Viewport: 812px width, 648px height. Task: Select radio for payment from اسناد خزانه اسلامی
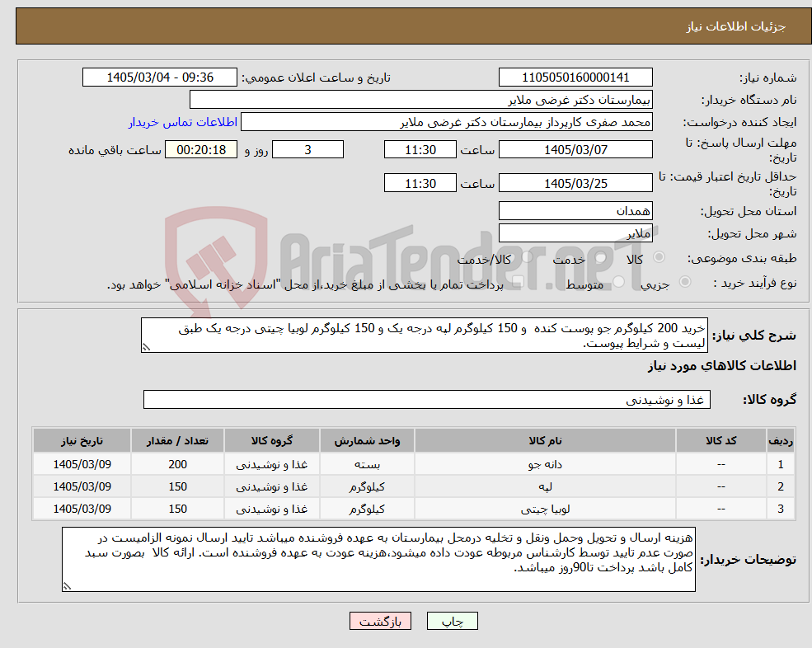[x=518, y=282]
